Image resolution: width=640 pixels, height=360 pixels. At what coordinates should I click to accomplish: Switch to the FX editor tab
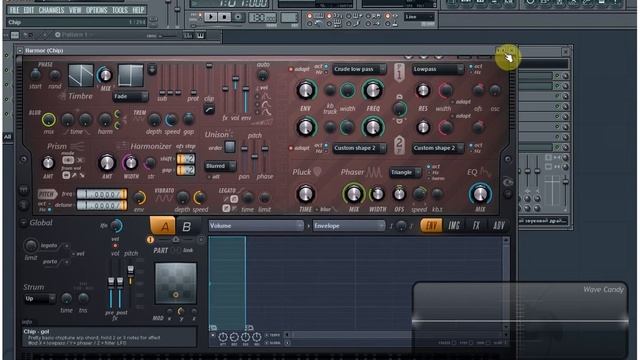pyautogui.click(x=476, y=226)
